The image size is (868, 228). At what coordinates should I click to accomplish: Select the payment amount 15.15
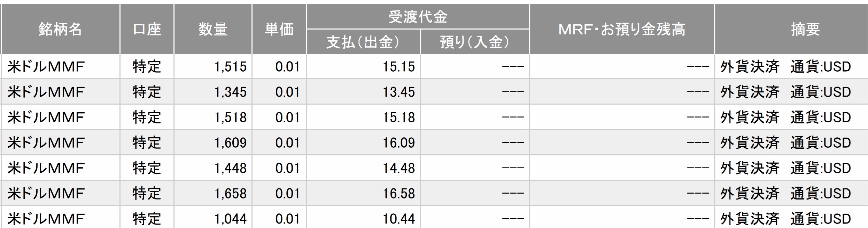tap(399, 66)
